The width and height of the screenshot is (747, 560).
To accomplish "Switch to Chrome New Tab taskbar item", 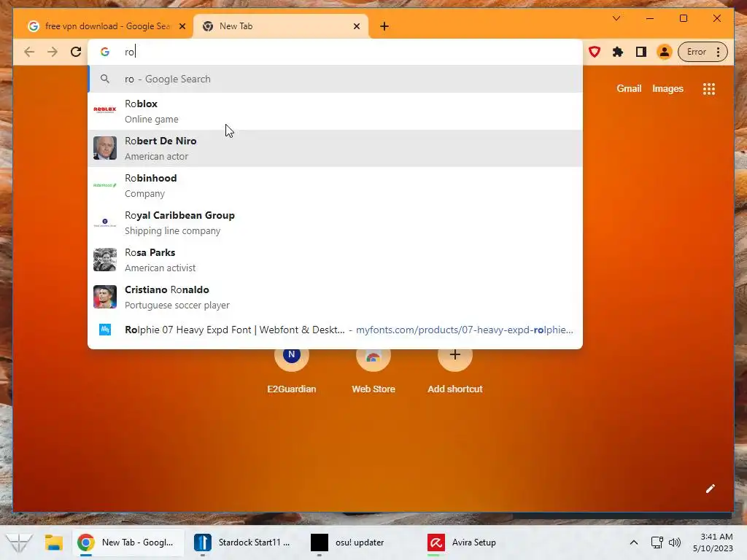I will click(128, 542).
